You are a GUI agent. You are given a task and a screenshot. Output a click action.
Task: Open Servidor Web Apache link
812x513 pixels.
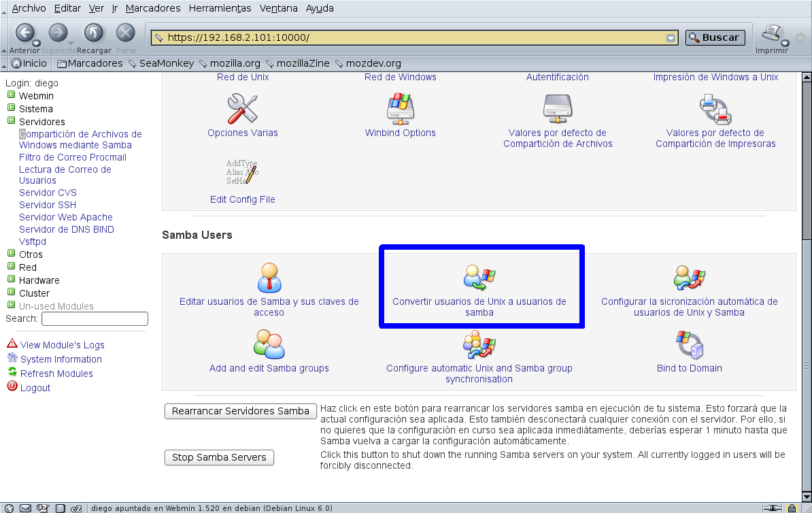pos(66,217)
